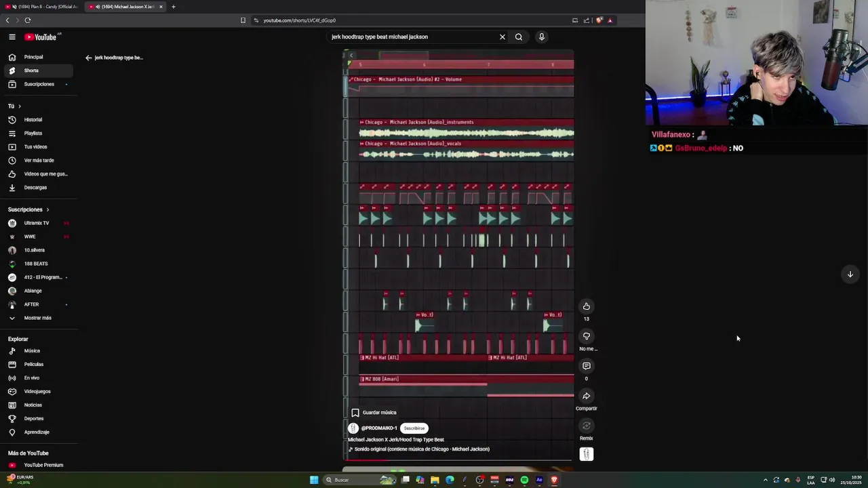868x488 pixels.
Task: Open Descargas in sidebar
Action: coord(37,188)
